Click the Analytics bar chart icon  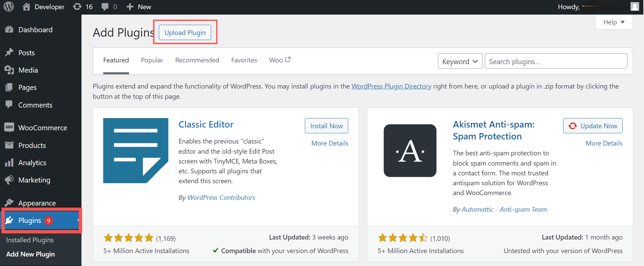point(9,163)
